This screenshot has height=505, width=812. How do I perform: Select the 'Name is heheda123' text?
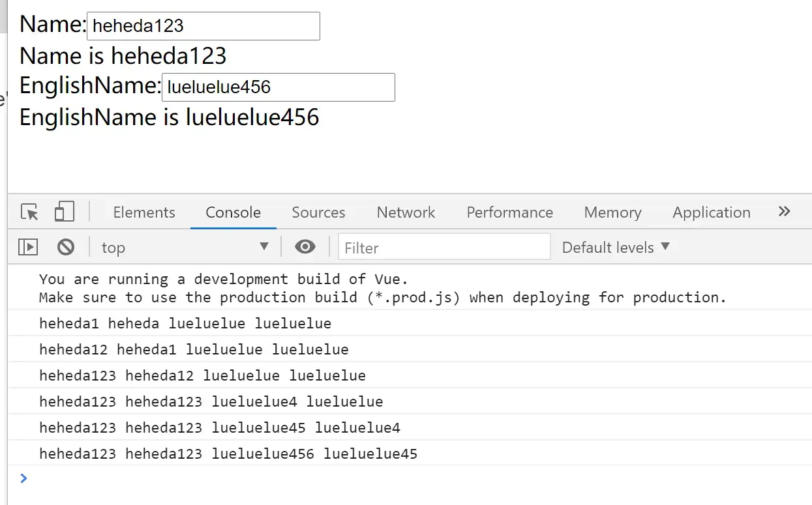click(123, 56)
